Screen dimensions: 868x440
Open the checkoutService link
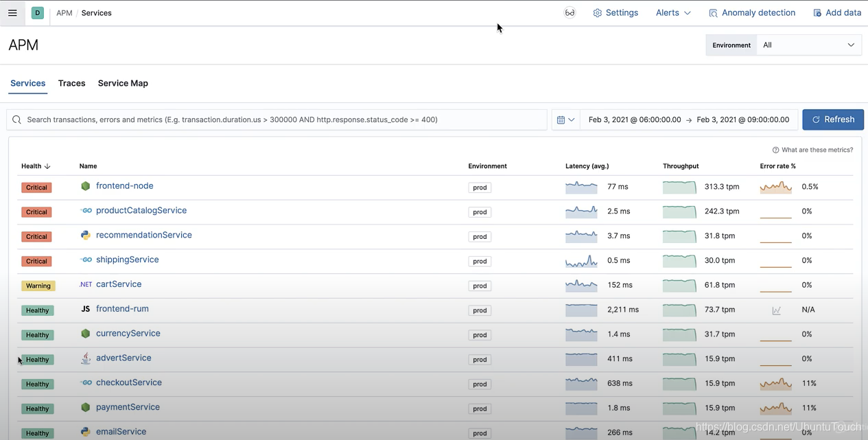129,382
